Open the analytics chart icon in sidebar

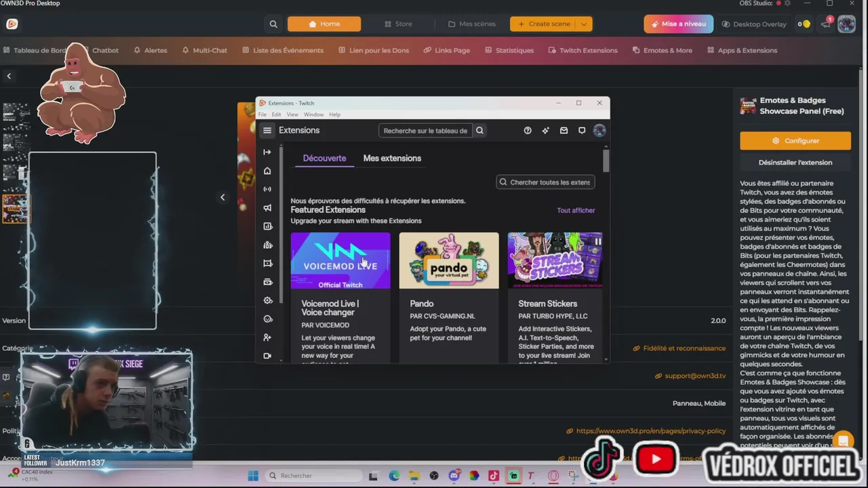267,226
